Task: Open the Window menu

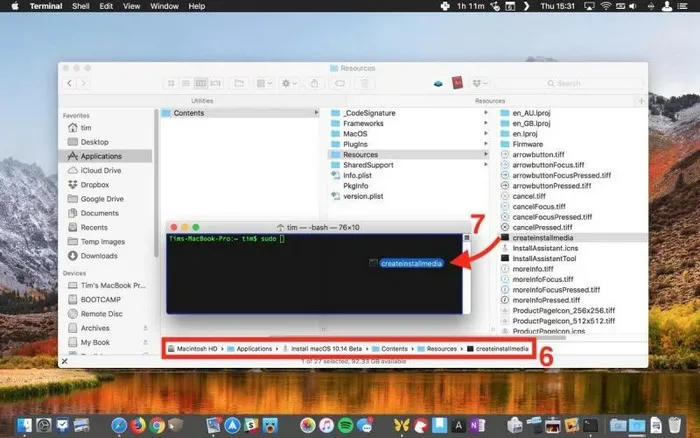Action: pos(164,6)
